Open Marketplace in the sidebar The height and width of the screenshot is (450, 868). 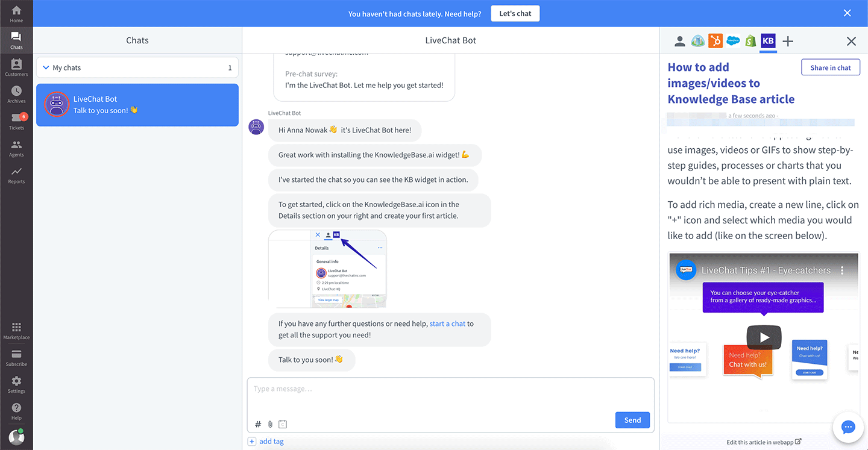tap(16, 330)
